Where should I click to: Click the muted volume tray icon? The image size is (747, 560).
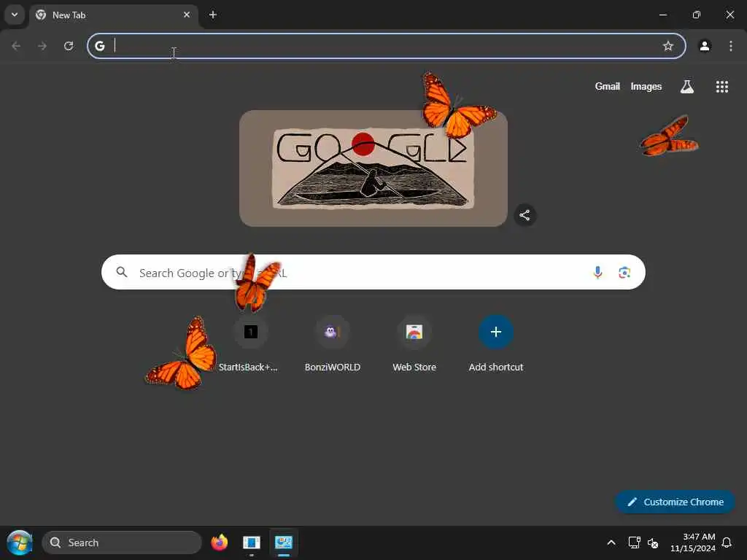[653, 542]
